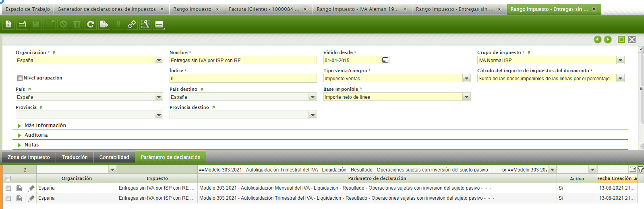The image size is (644, 209).
Task: Refresh the record with the circular arrow
Action: tap(91, 25)
